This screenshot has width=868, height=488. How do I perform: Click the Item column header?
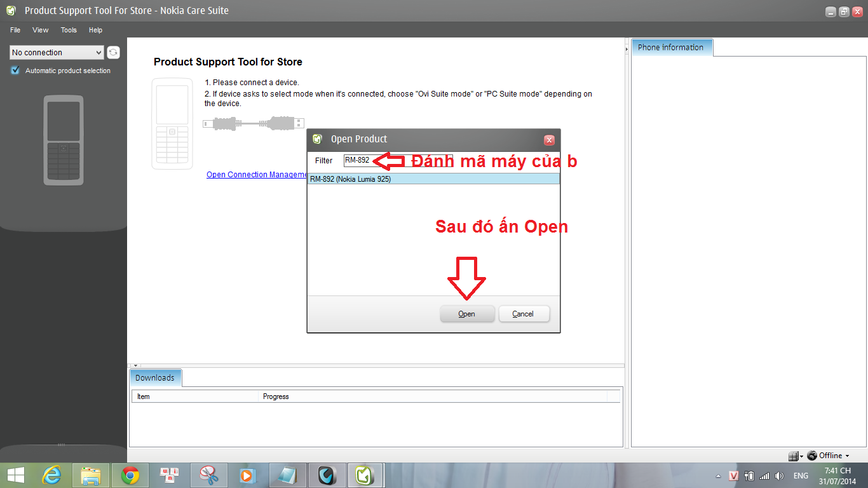(x=196, y=396)
